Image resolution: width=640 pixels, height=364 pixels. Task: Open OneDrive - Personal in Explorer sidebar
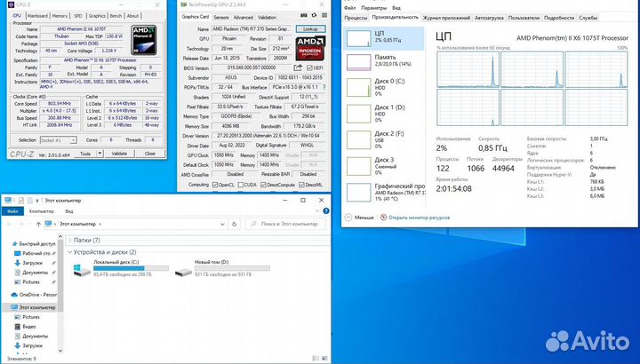point(35,294)
